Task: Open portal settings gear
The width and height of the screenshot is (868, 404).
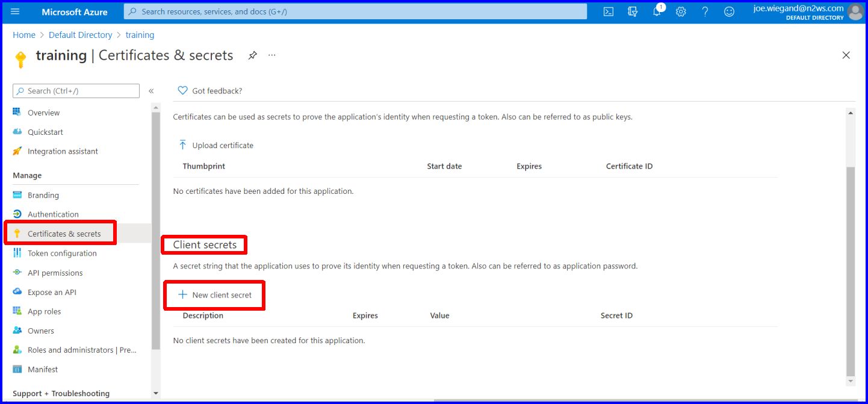Action: [x=681, y=12]
